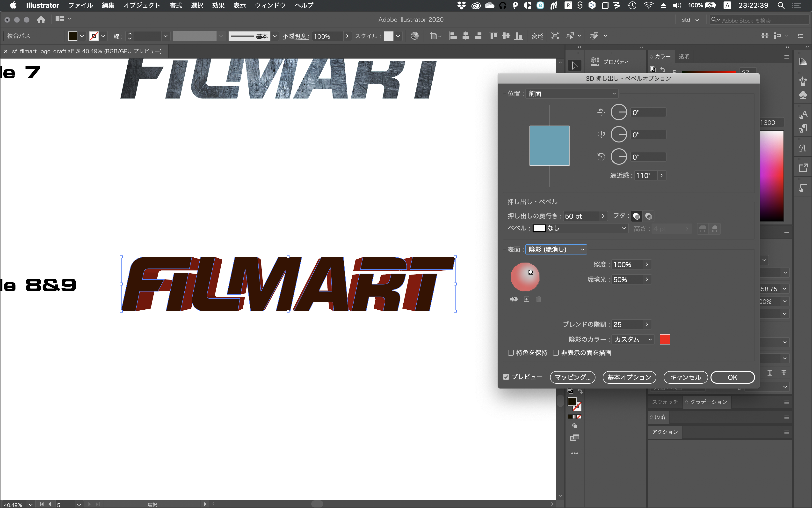Expand the 押し出しの奥行き slider arrow
Screen dimensions: 812x508
pos(603,216)
